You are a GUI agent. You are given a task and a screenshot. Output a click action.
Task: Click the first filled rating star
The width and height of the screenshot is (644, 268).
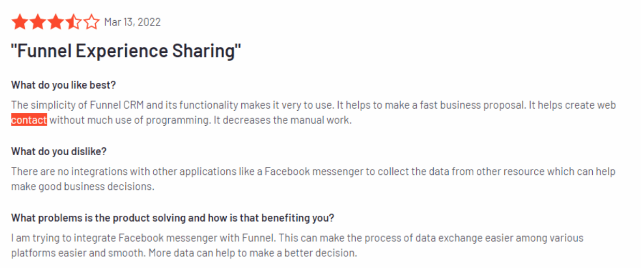(x=20, y=22)
